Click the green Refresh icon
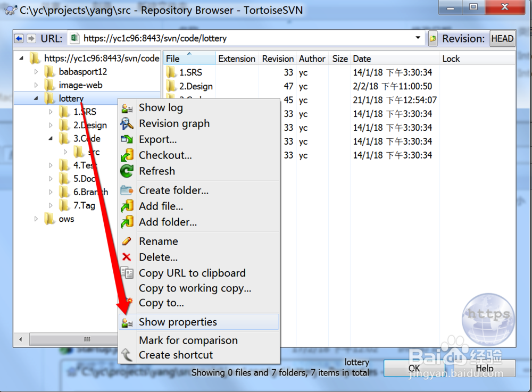Image resolution: width=532 pixels, height=392 pixels. pyautogui.click(x=127, y=171)
